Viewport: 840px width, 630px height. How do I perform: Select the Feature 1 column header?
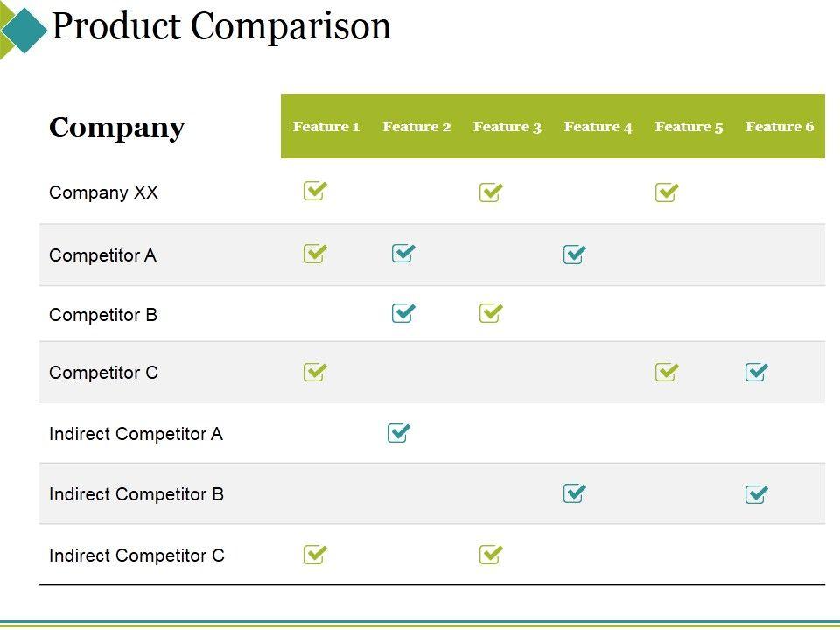point(326,127)
